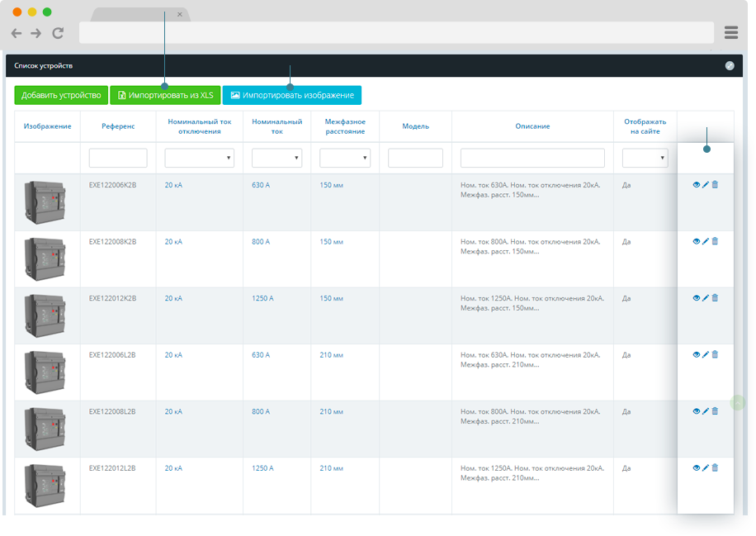Image resolution: width=756 pixels, height=536 pixels.
Task: Delete device EXE122006K2B with trash icon
Action: click(x=715, y=184)
